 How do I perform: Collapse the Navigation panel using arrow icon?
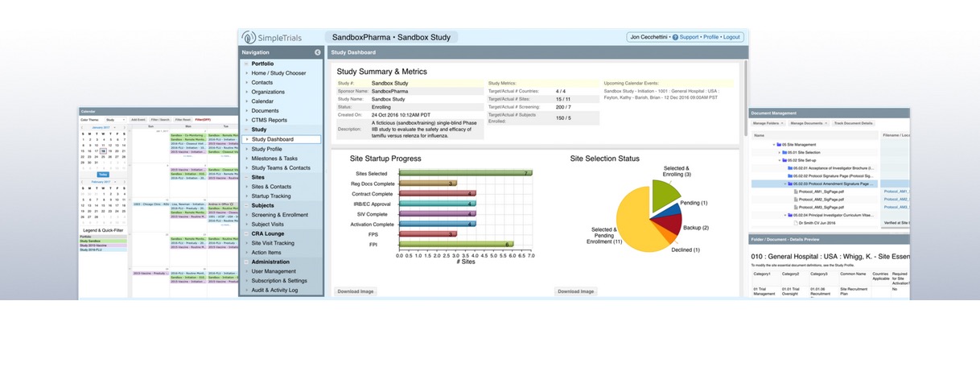tap(317, 52)
